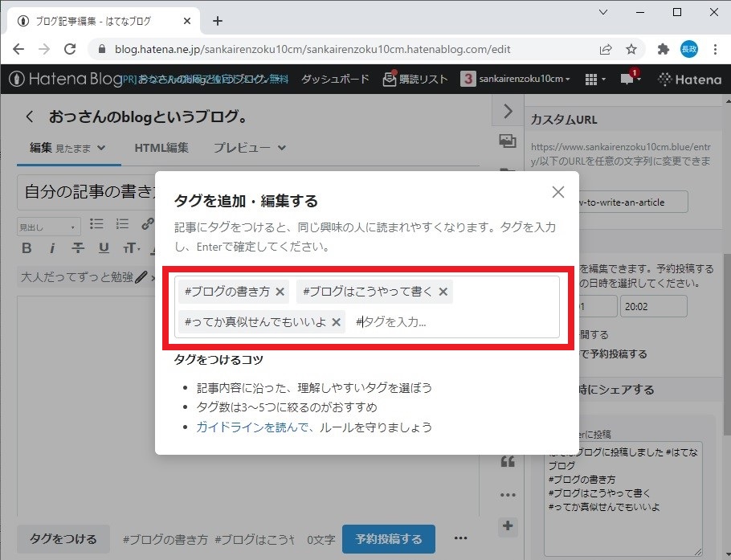Image resolution: width=731 pixels, height=560 pixels.
Task: Open the sidebar ellipsis menu
Action: point(508,495)
